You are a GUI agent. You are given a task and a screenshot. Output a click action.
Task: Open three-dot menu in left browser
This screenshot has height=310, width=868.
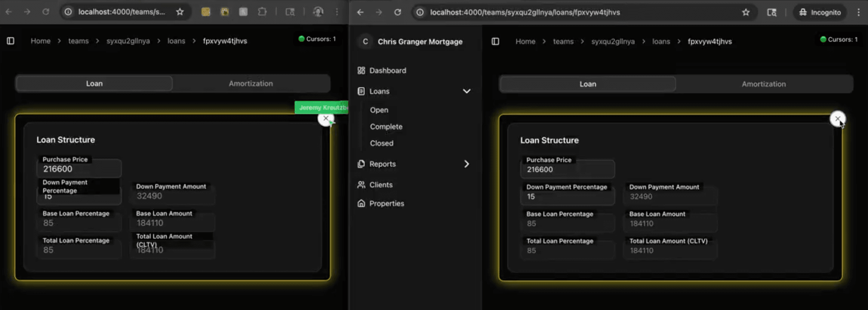[x=337, y=12]
